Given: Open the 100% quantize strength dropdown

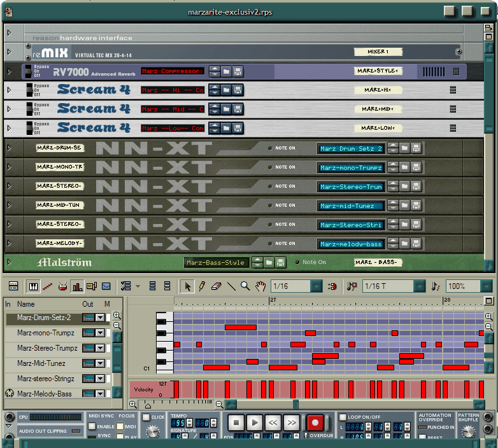Looking at the screenshot, I should [487, 286].
